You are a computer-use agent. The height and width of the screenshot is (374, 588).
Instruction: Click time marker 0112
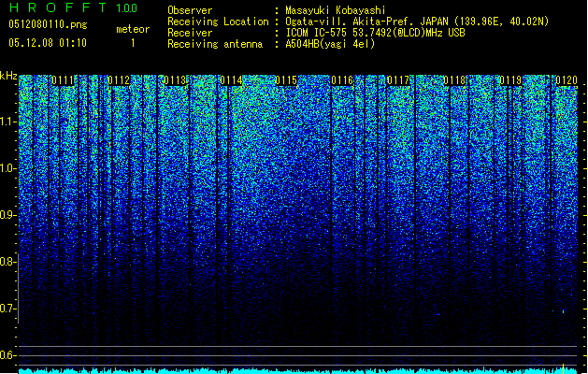click(x=119, y=80)
